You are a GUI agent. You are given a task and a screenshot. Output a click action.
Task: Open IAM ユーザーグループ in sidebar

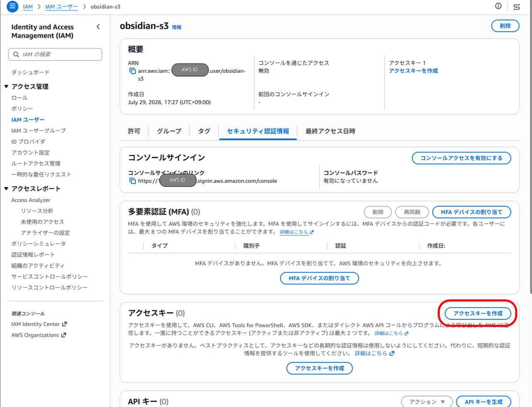[39, 131]
